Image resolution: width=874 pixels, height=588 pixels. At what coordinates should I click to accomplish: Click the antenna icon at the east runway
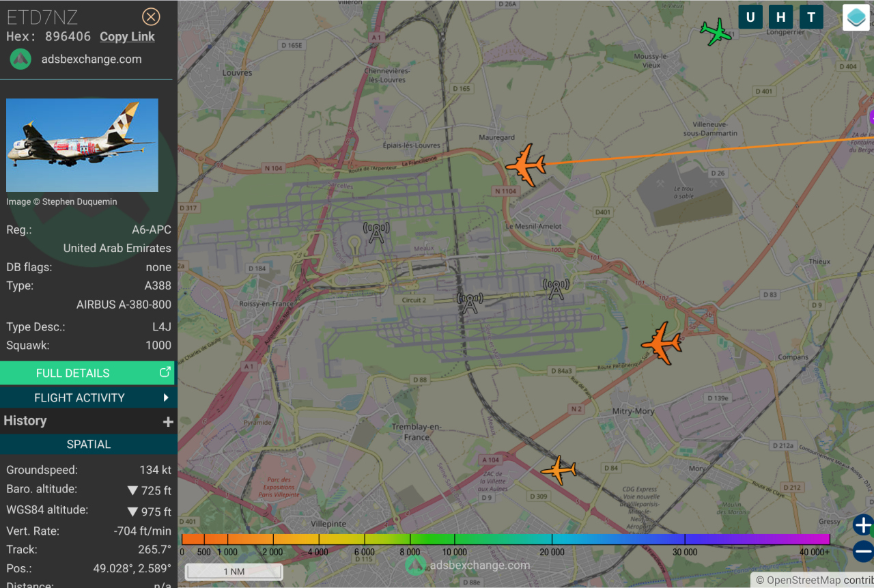click(556, 289)
